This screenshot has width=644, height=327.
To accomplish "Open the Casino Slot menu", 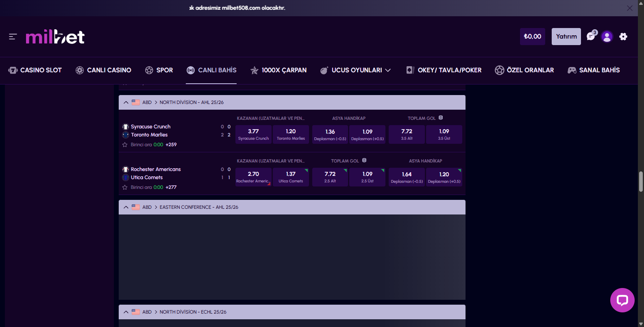I will (x=35, y=70).
